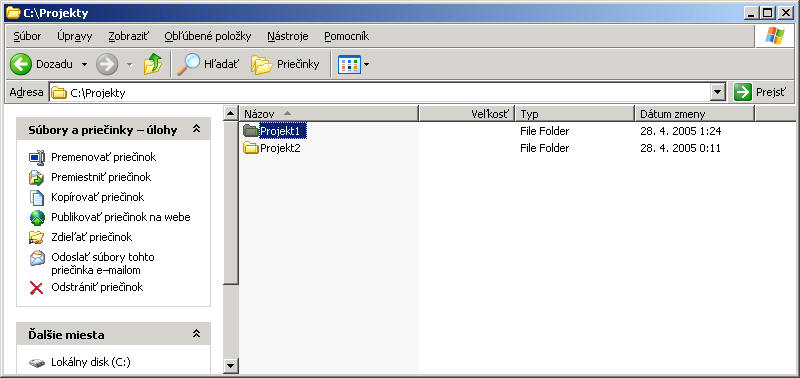Click the Lokálny disk (C:) drive icon
This screenshot has width=800, height=378.
click(x=37, y=363)
